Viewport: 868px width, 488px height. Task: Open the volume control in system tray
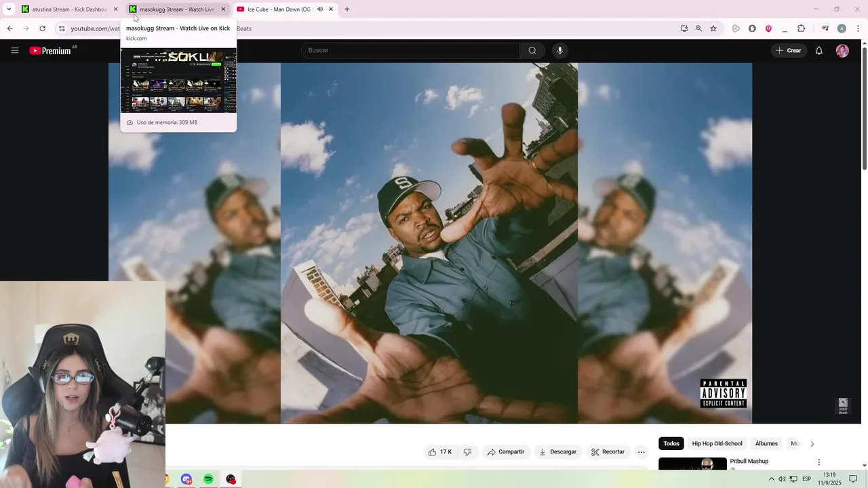782,479
